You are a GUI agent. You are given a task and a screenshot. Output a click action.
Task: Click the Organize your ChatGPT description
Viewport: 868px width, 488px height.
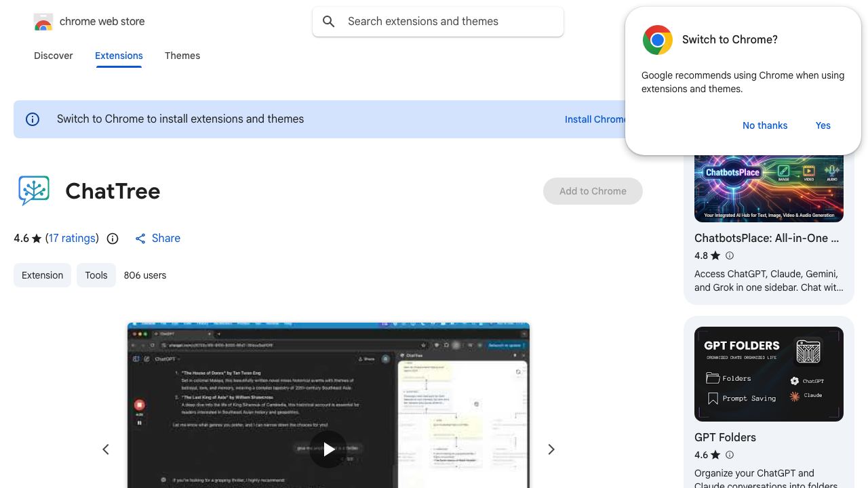point(766,479)
